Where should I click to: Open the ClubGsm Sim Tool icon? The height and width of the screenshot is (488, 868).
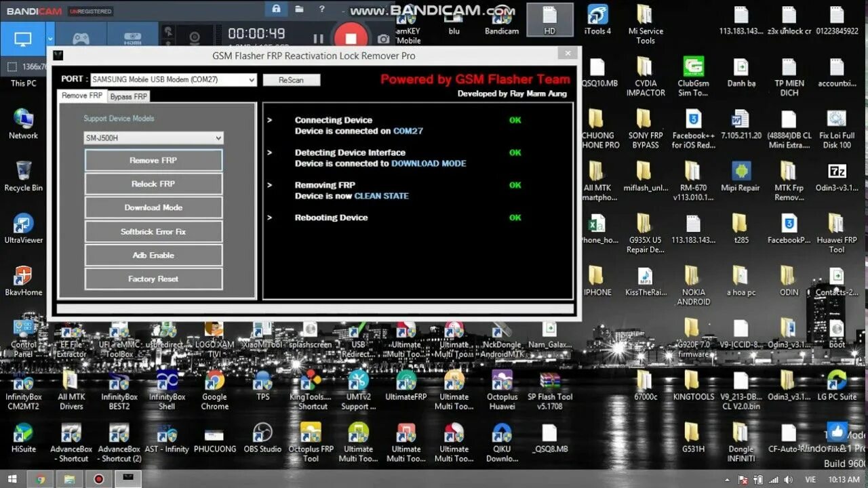(693, 76)
